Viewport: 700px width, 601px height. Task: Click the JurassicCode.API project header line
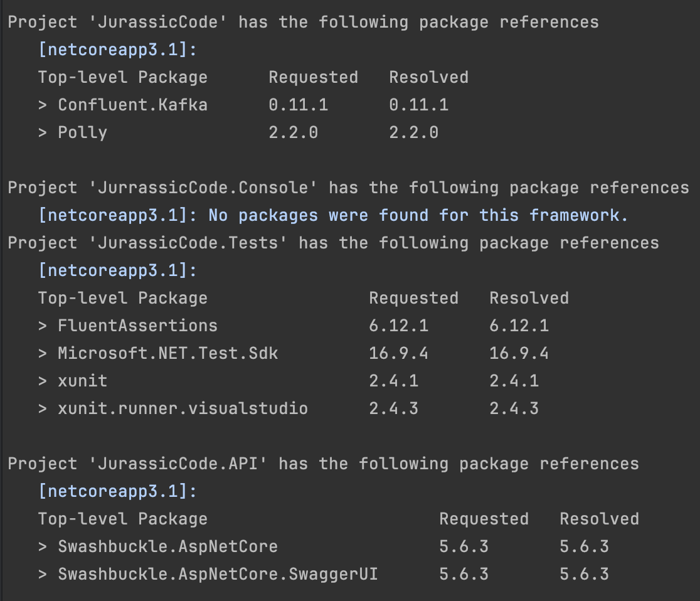coord(323,464)
